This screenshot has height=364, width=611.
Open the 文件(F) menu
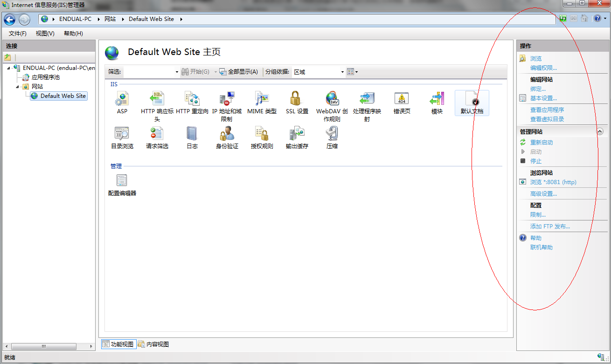(x=18, y=34)
